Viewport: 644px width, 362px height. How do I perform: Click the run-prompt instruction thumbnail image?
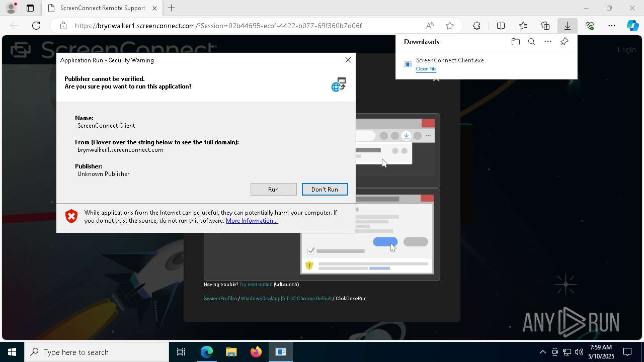(x=367, y=234)
